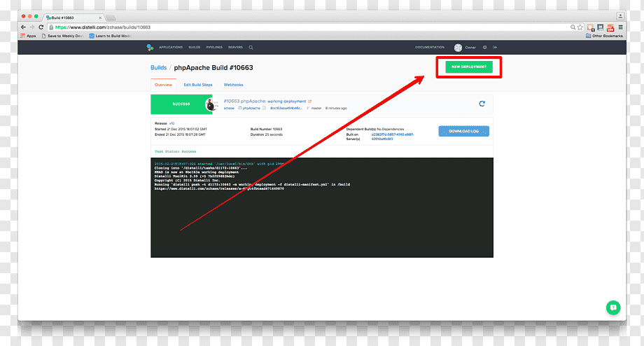The image size is (644, 346).
Task: Open the settings gear in the navbar
Action: (x=484, y=47)
